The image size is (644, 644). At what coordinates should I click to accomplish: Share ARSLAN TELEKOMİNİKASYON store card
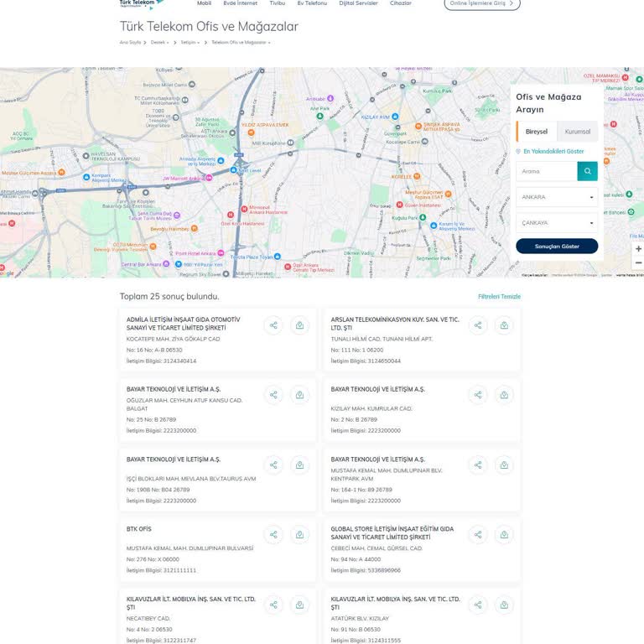click(478, 325)
